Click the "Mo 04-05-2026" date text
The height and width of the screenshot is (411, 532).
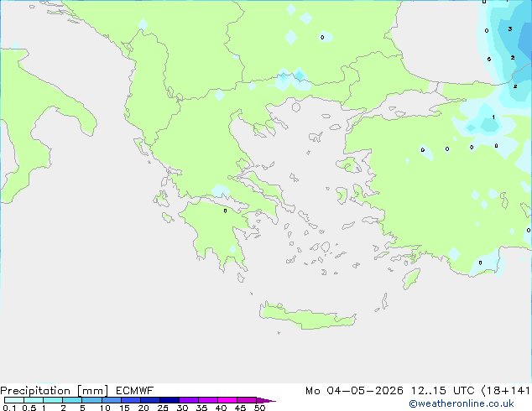point(354,391)
